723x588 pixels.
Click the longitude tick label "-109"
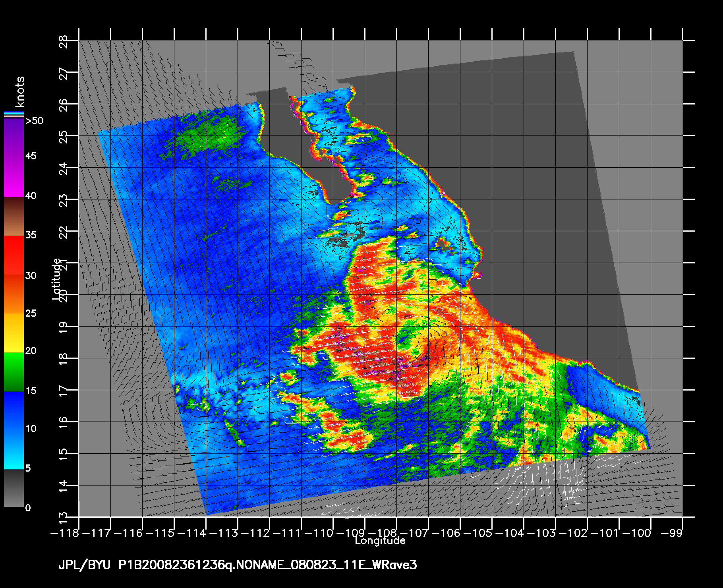coord(351,533)
